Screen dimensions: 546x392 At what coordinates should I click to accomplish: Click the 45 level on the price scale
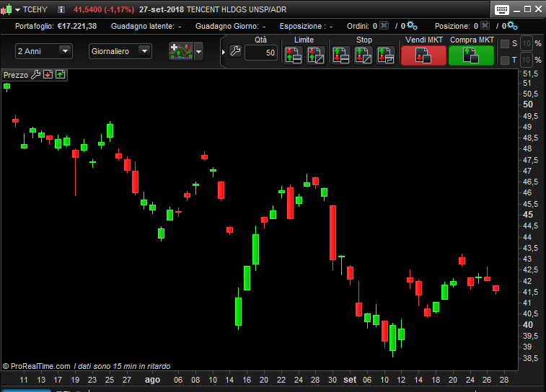[x=528, y=215]
